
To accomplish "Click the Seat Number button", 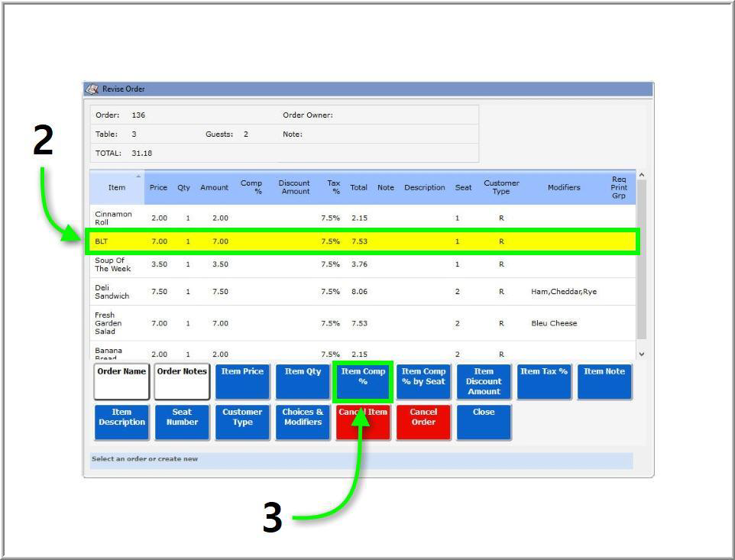I will [x=182, y=422].
